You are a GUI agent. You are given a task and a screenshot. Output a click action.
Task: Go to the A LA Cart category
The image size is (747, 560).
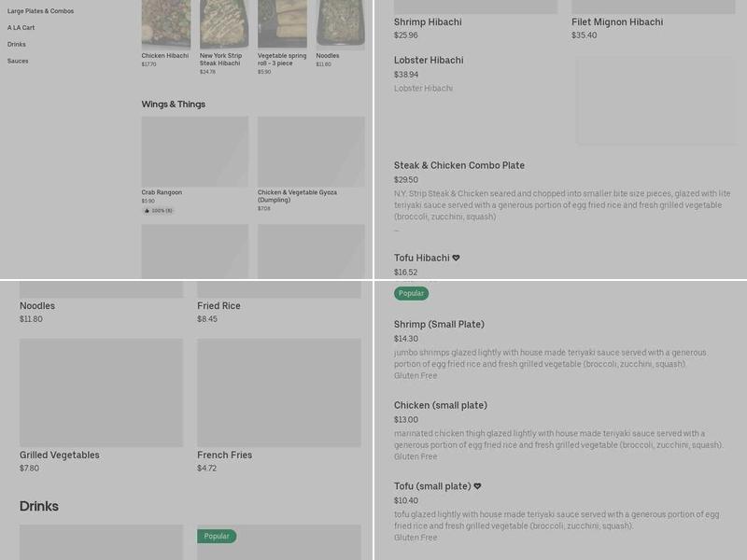(21, 28)
